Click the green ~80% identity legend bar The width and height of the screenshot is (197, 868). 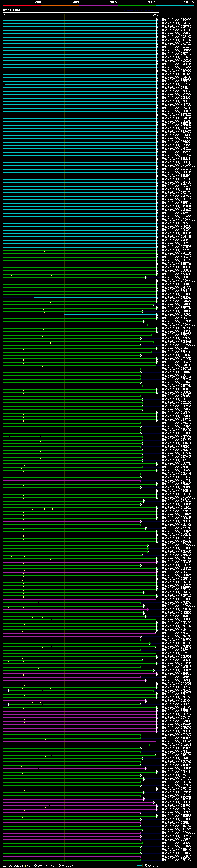137,6
